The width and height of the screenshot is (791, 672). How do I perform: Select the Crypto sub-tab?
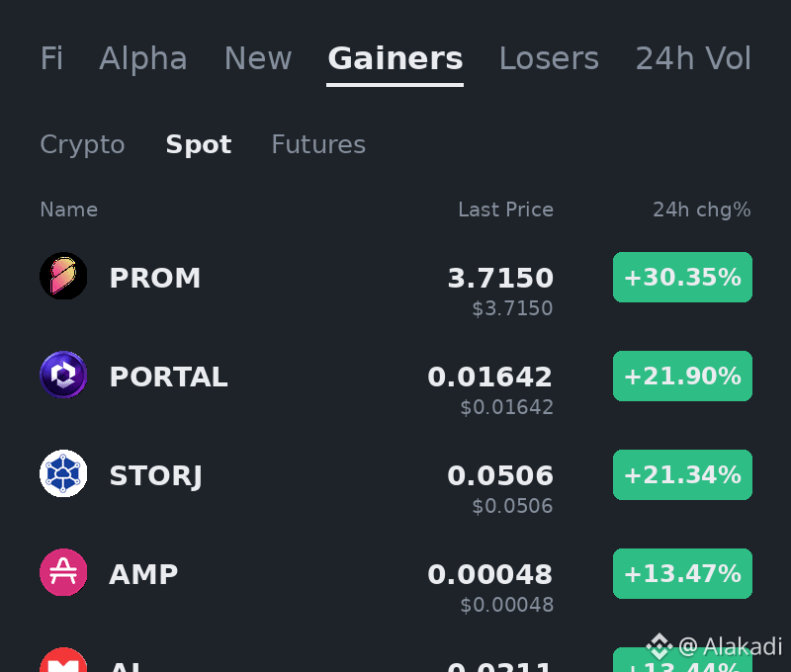coord(82,145)
